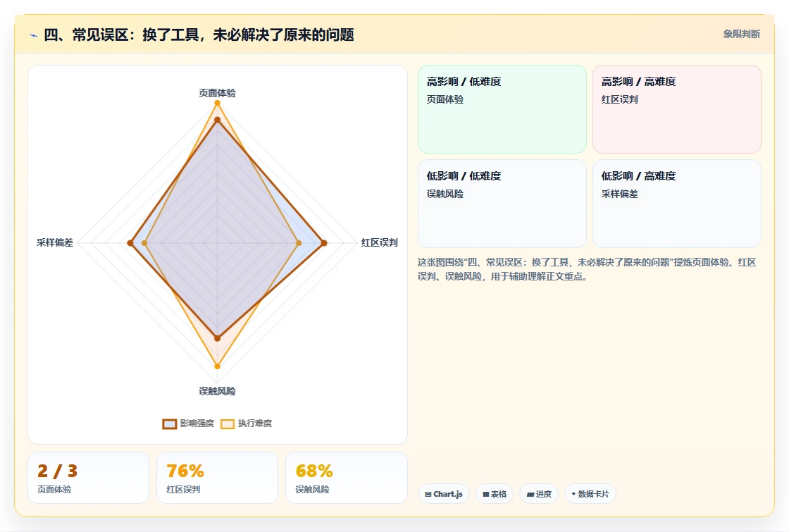
Task: Toggle the 影响强度 legend swatch
Action: coord(170,423)
